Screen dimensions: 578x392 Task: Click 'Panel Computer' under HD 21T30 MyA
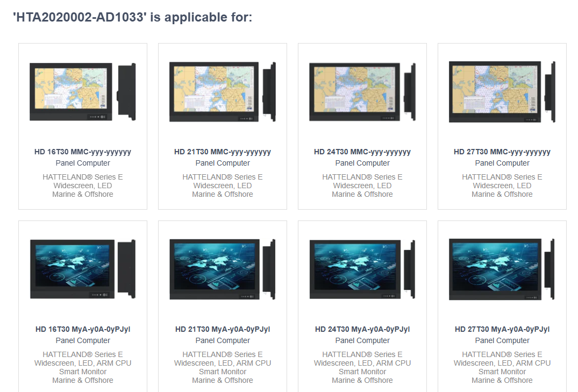coord(222,340)
